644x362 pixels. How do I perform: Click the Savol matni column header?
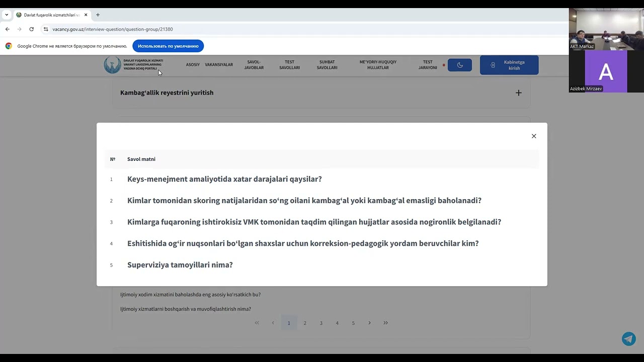[x=141, y=159]
